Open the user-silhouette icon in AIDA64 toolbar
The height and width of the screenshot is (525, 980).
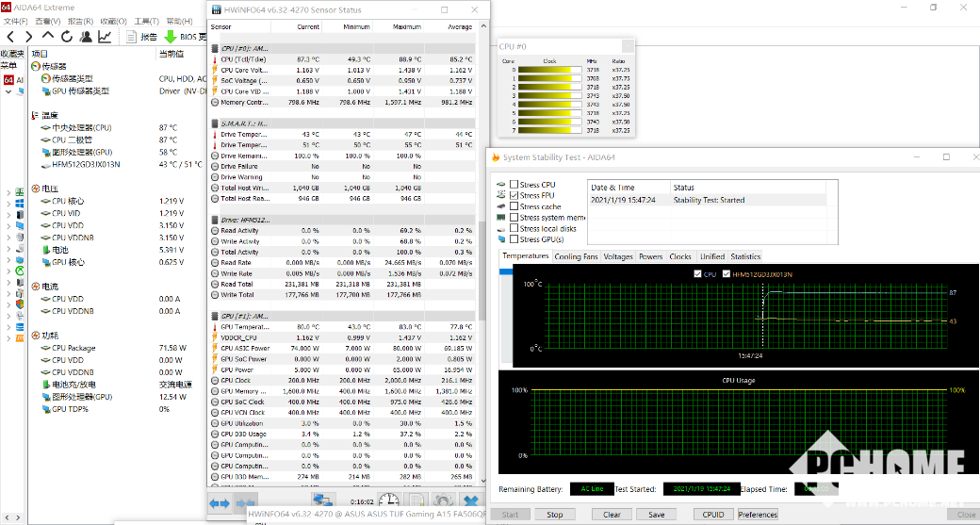point(87,37)
